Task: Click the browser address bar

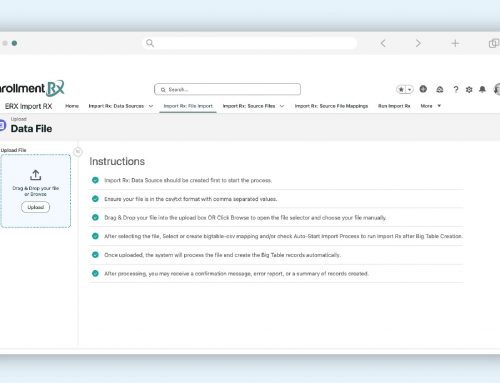Action: click(x=250, y=43)
